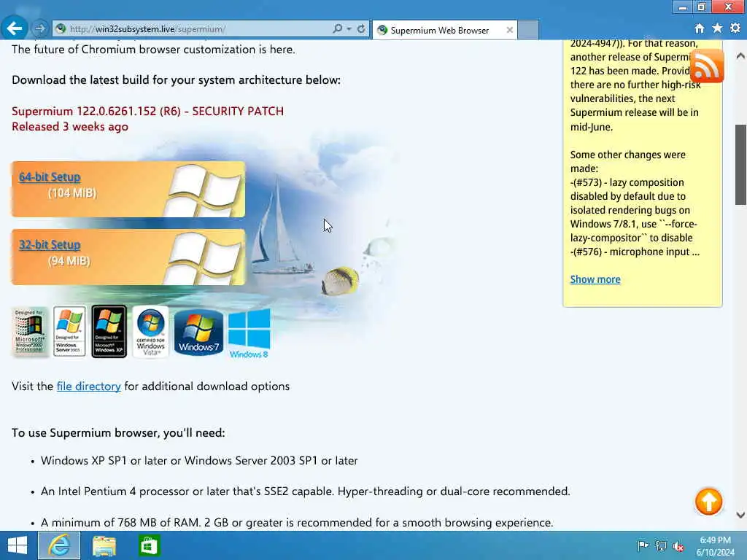Close the Supermium Web Browser tab

pos(509,30)
